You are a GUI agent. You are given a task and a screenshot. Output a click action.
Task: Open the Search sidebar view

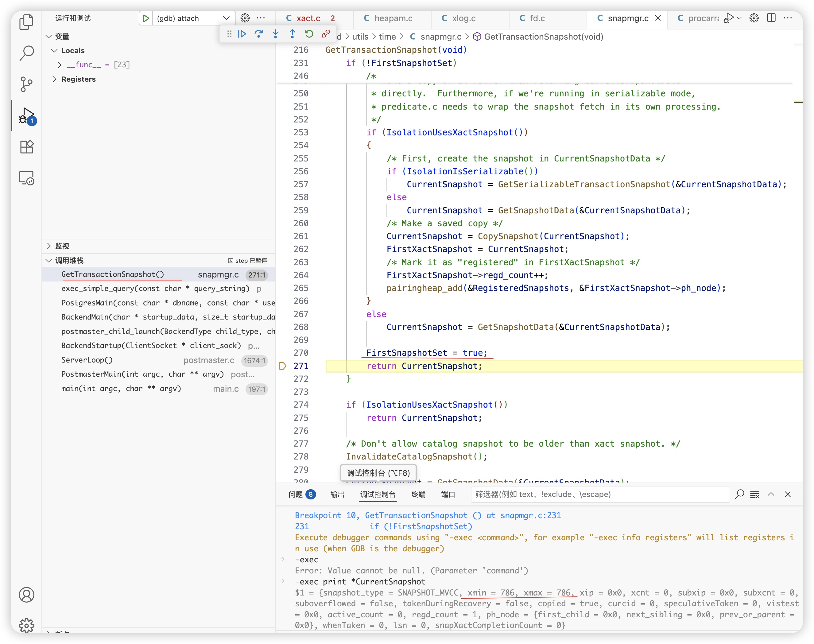click(26, 53)
